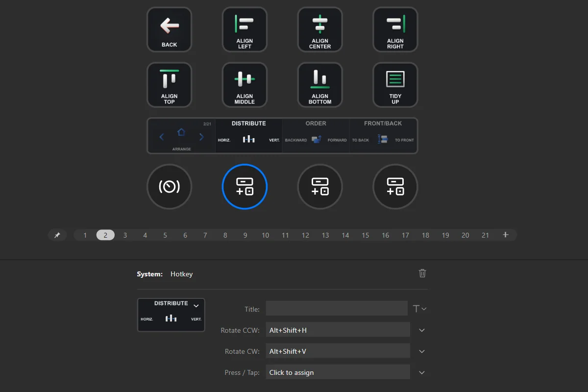This screenshot has height=392, width=588.
Task: Click the current page 2 tab
Action: point(105,235)
